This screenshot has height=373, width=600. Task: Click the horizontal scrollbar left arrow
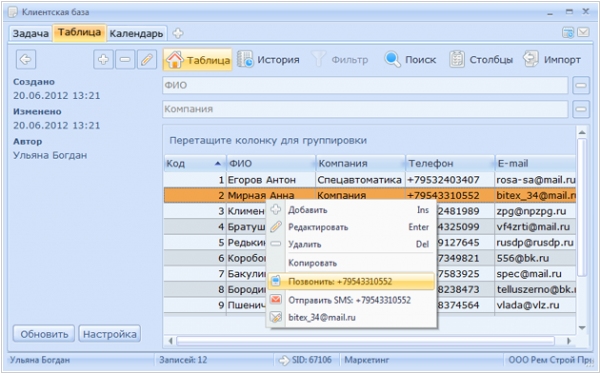click(171, 340)
